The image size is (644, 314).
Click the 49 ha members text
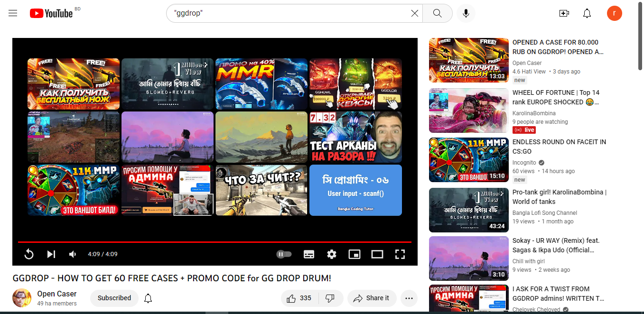click(x=57, y=304)
